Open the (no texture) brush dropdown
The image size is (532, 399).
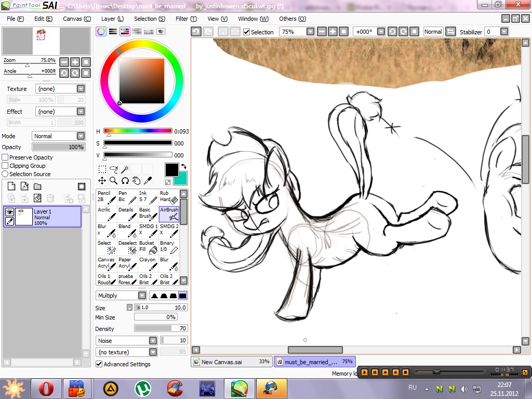127,352
